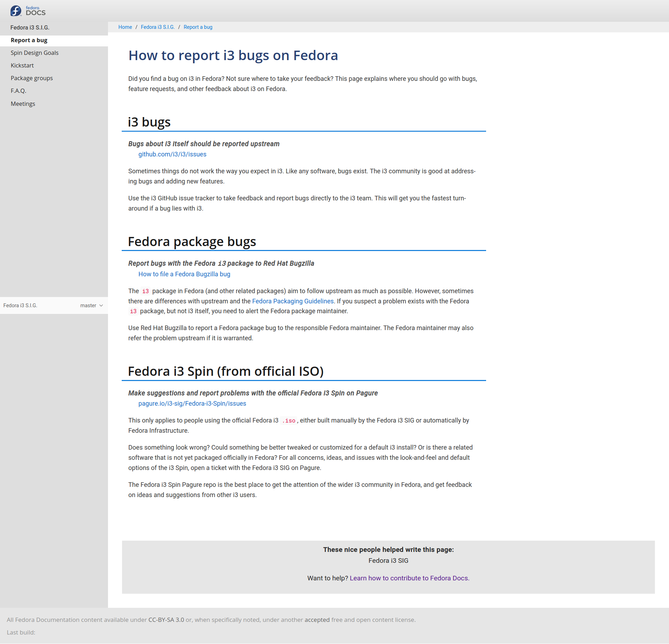This screenshot has width=669, height=644.
Task: Click Fedora i3 Spin (from official ISO) heading
Action: pos(226,371)
